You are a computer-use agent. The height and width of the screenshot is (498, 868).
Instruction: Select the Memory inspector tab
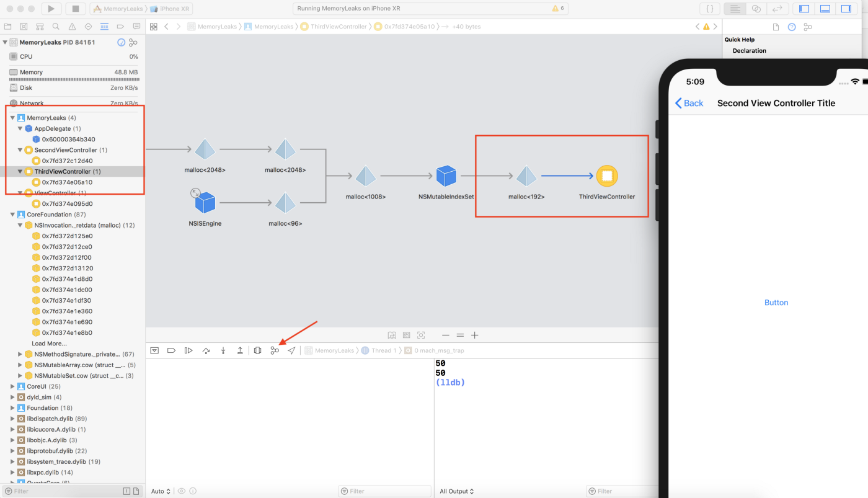pos(808,27)
